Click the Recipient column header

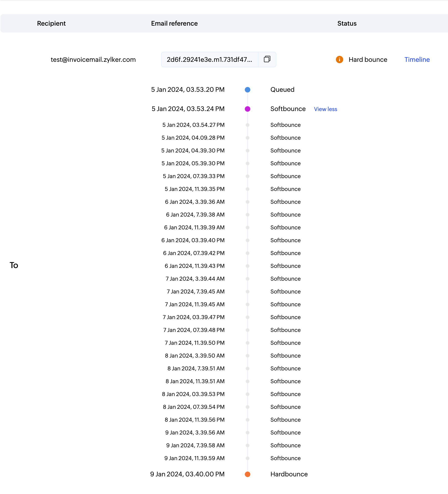click(x=51, y=24)
